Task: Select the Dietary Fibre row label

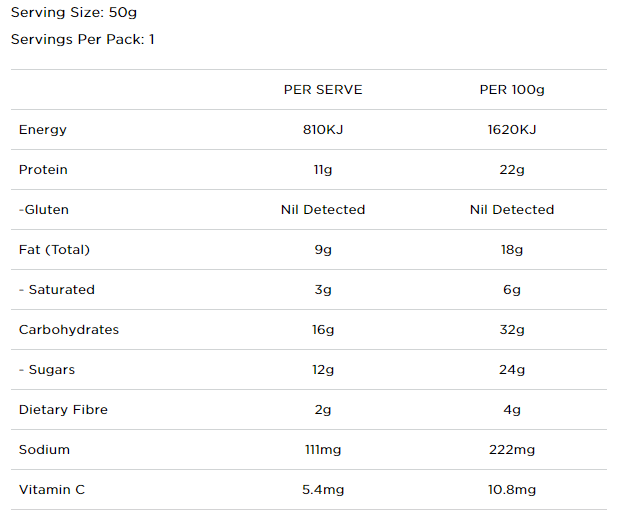Action: [x=64, y=410]
